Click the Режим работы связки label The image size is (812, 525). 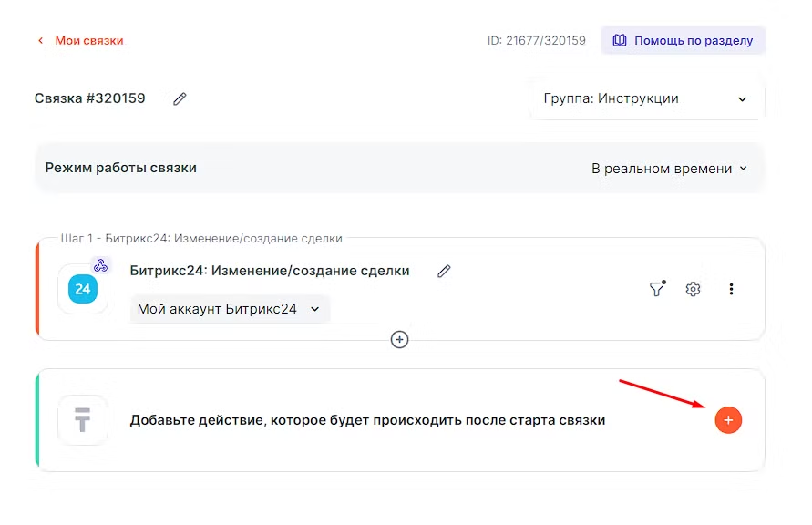[x=121, y=168]
